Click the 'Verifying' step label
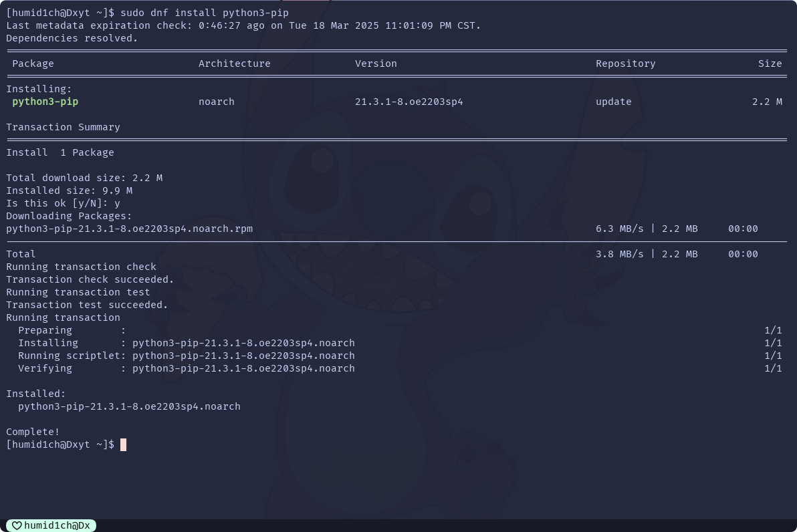This screenshot has width=797, height=532. tap(45, 368)
